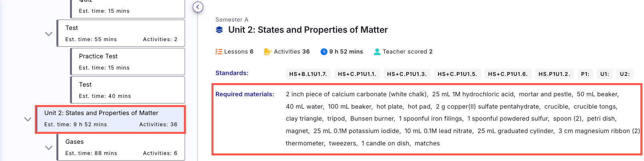Click the U2: standard tag
Viewport: 644px width, 161px height.
tap(625, 74)
